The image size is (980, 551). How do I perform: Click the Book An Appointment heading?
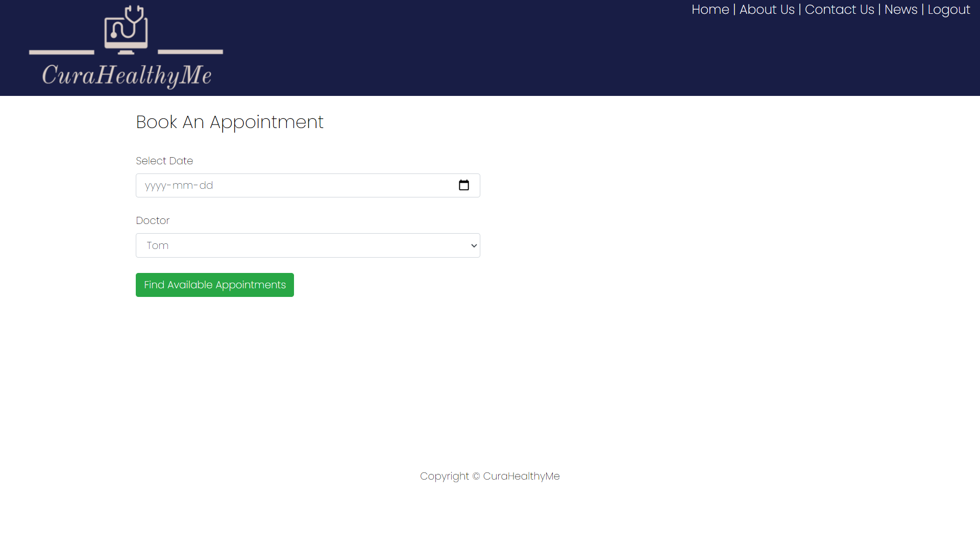coord(230,122)
